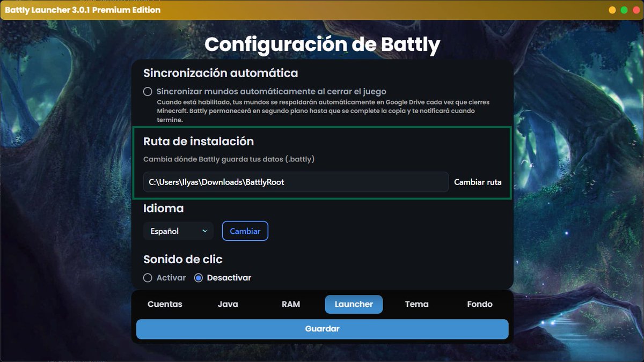Open the Español language dropdown
The height and width of the screenshot is (362, 644).
point(178,231)
